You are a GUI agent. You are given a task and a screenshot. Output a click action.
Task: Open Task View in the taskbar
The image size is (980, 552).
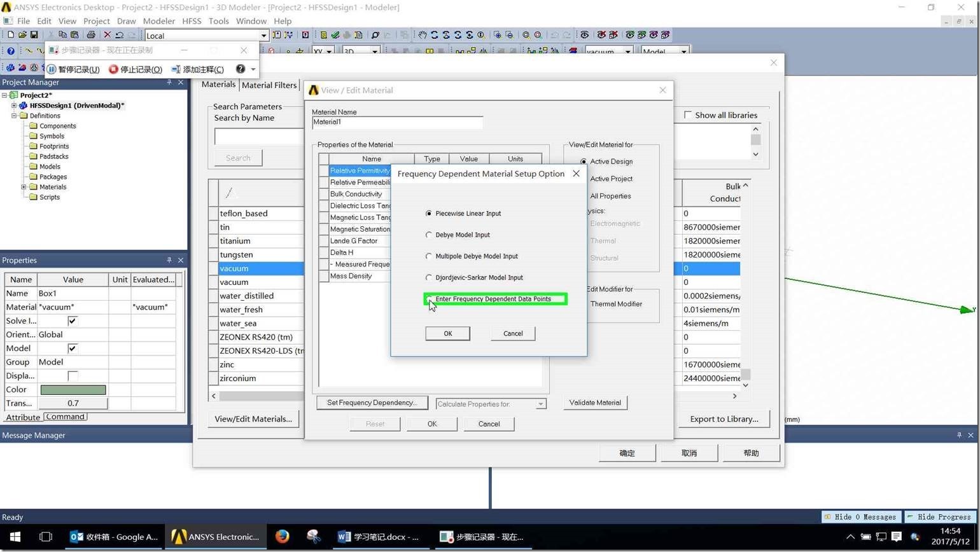tap(46, 537)
